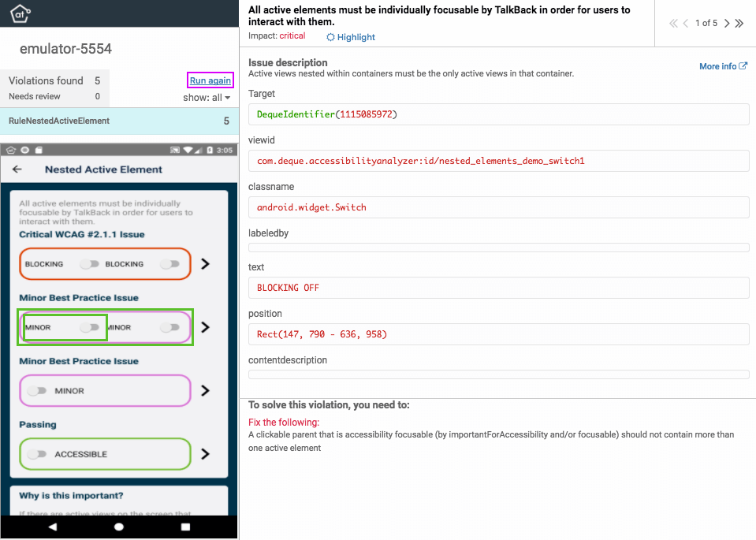Image resolution: width=756 pixels, height=540 pixels.
Task: Jump to last violation with double-arrow icon
Action: (x=739, y=23)
